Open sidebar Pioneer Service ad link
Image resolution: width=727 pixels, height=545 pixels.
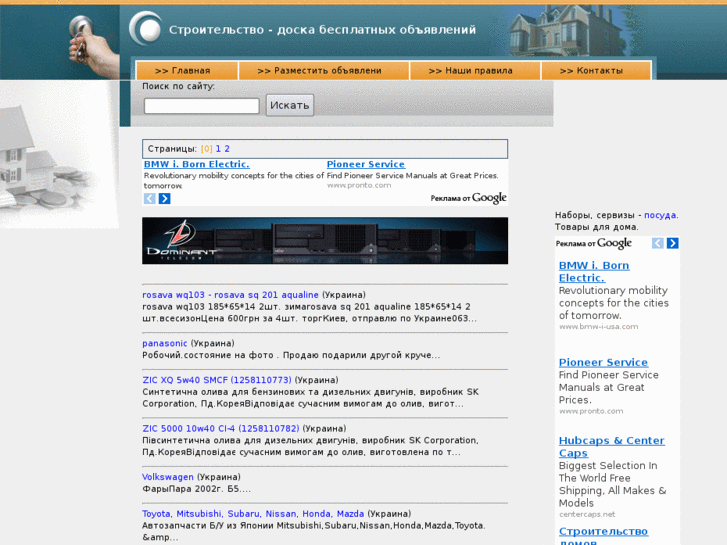pos(603,362)
